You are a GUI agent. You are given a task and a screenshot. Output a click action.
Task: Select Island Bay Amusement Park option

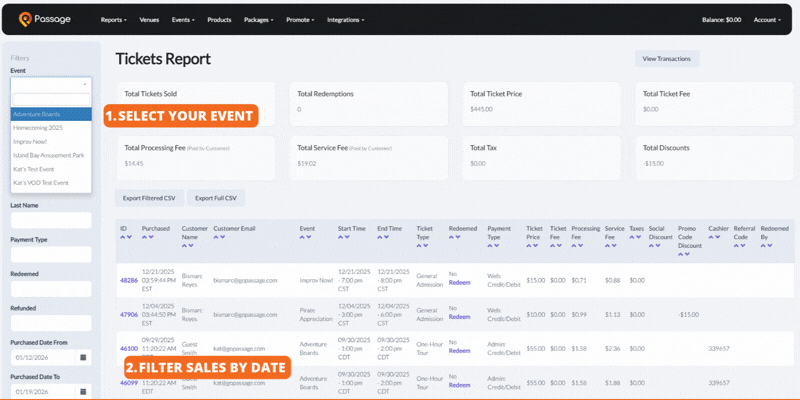pos(51,155)
